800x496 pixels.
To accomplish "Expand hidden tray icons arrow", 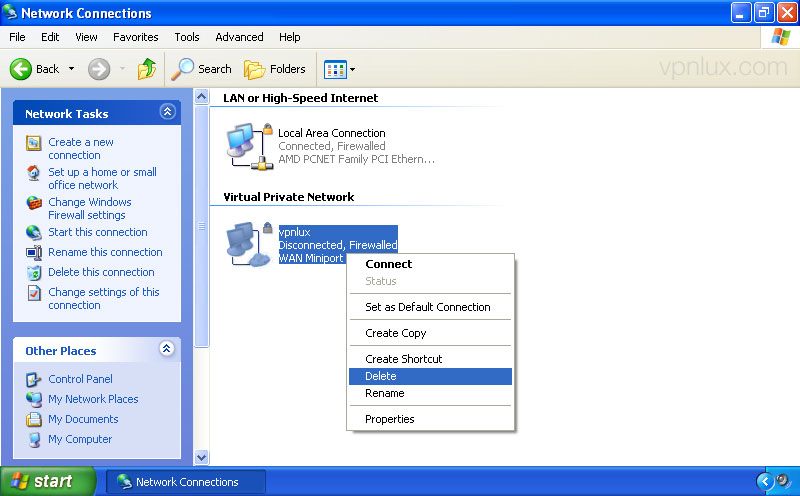I will [x=765, y=481].
